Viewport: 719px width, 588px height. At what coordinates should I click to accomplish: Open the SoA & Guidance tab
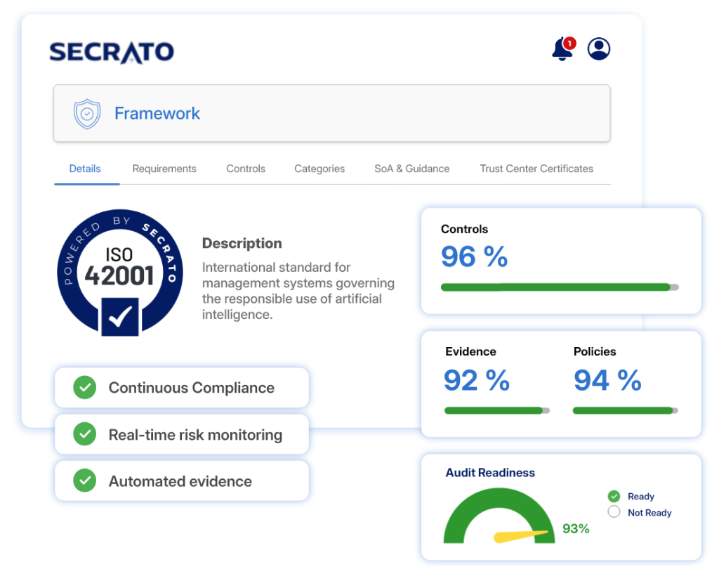tap(411, 169)
